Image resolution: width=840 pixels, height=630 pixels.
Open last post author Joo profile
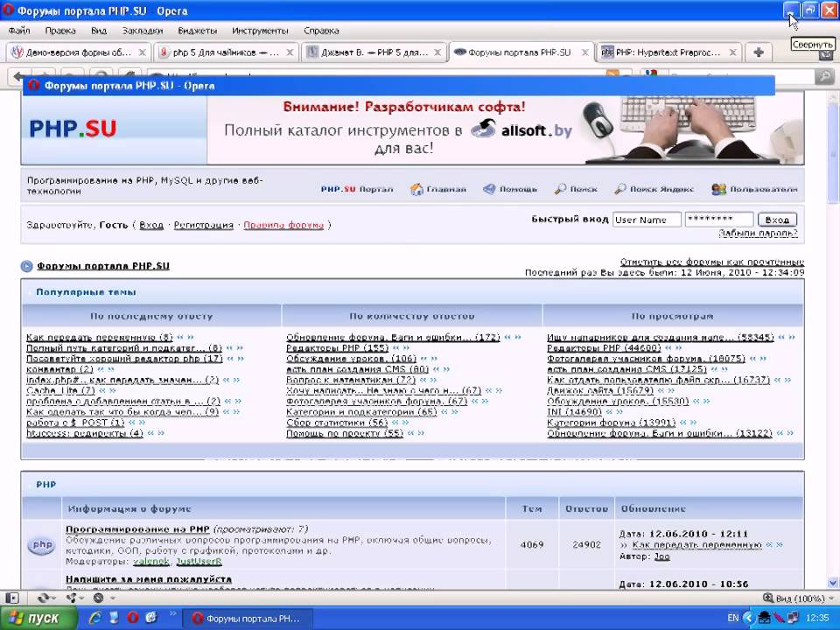coord(661,556)
